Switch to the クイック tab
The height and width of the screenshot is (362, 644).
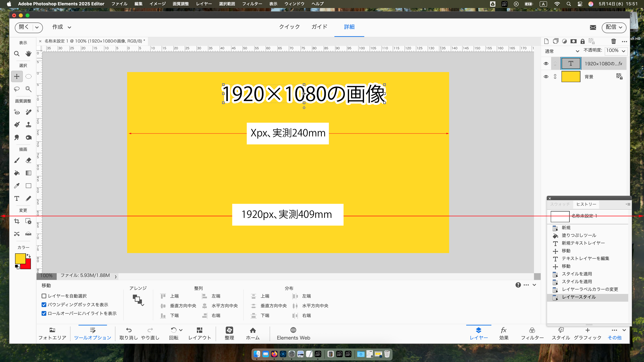[289, 27]
